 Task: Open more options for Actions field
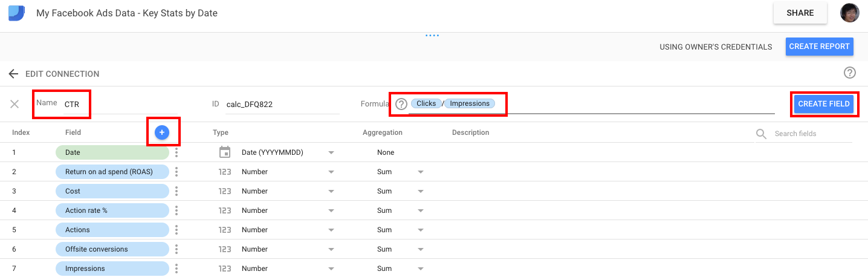pyautogui.click(x=177, y=230)
